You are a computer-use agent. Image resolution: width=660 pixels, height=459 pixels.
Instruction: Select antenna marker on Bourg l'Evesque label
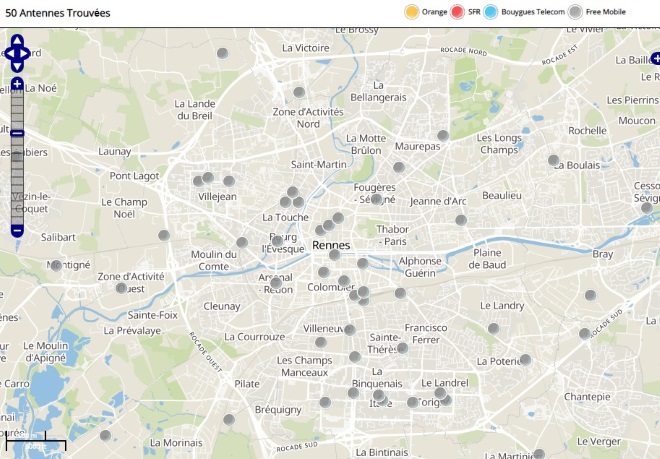[x=277, y=241]
